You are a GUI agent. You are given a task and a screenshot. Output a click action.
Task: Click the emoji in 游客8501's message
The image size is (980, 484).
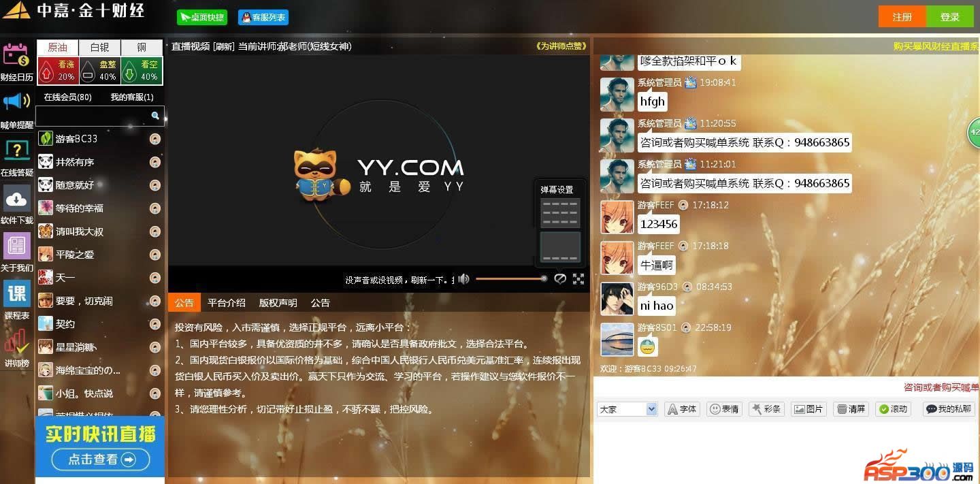pyautogui.click(x=648, y=346)
